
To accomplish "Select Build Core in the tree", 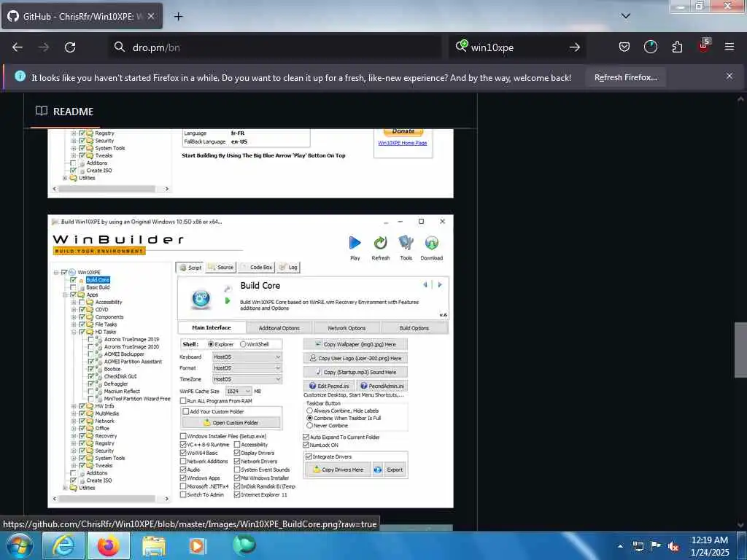I will tap(98, 280).
